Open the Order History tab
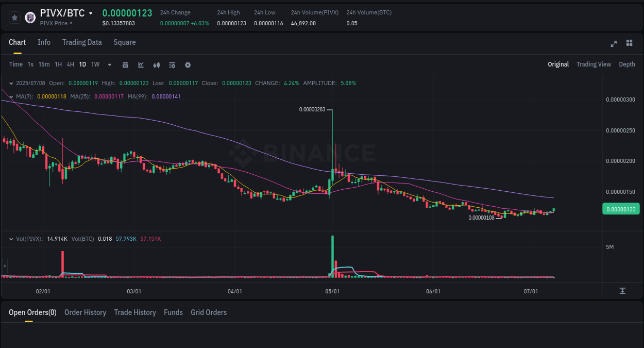 pos(85,312)
